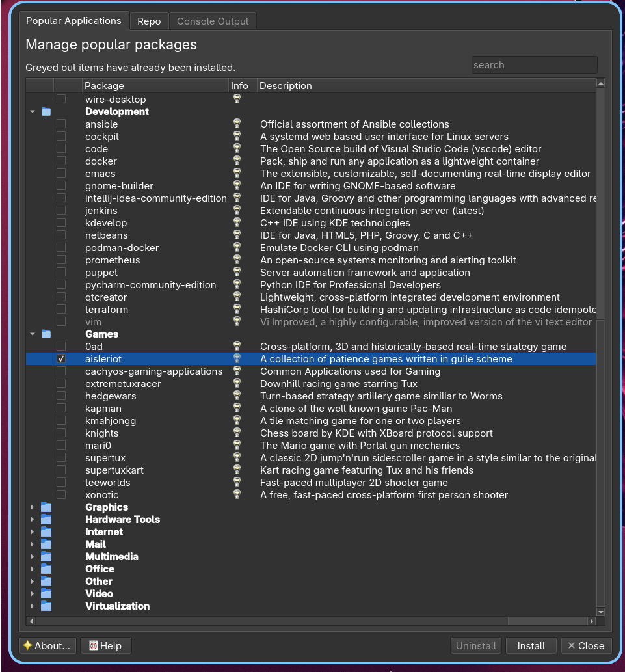Open info bulb for kapman
The height and width of the screenshot is (672, 625).
(x=237, y=408)
